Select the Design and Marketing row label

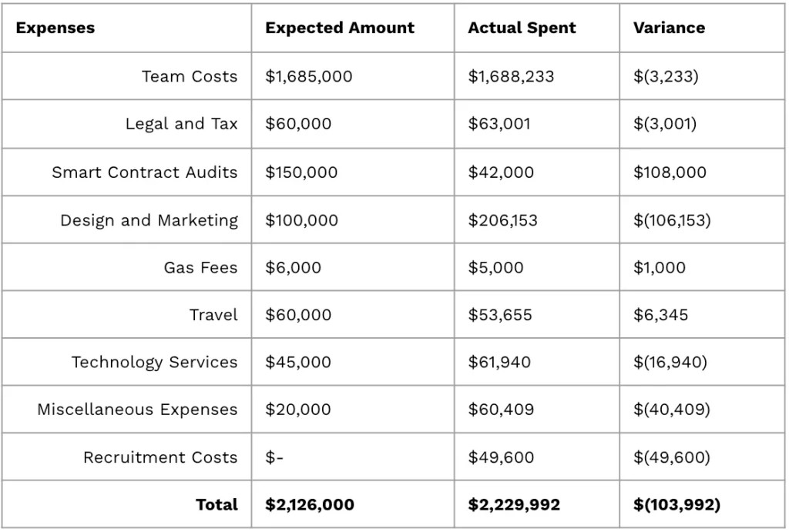149,220
